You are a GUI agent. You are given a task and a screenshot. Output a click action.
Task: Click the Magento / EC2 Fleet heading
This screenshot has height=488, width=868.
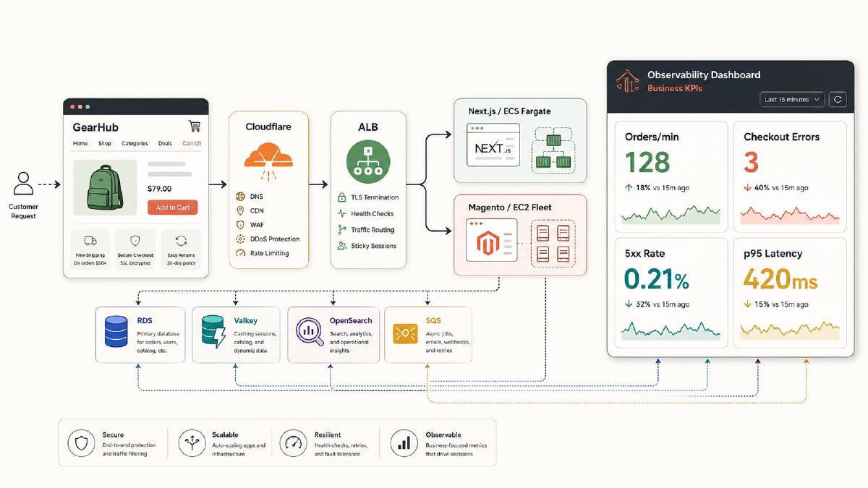coord(510,207)
